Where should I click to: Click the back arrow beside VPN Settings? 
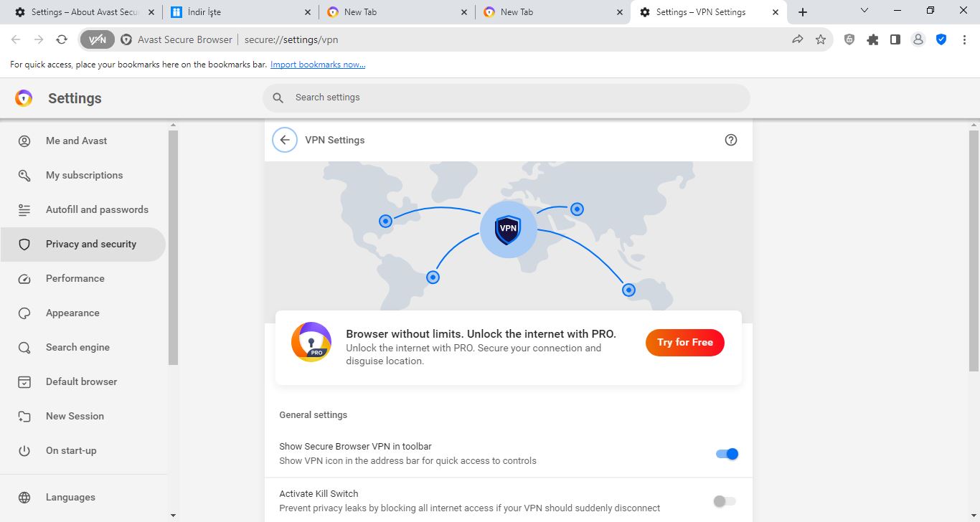click(285, 140)
